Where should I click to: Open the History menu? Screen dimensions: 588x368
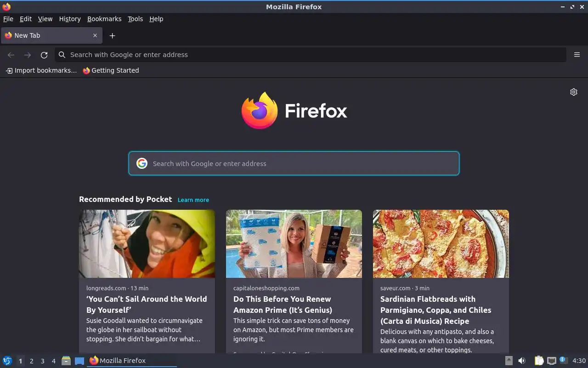click(x=70, y=19)
